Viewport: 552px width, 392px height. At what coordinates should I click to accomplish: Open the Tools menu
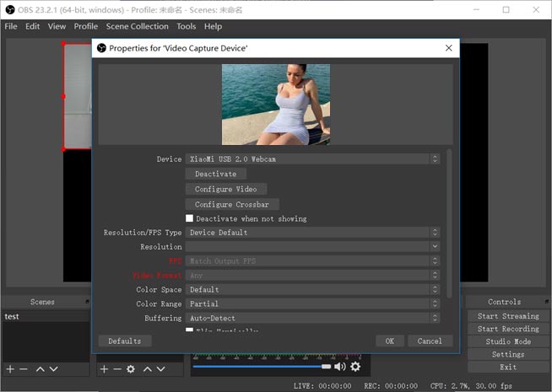coord(187,26)
